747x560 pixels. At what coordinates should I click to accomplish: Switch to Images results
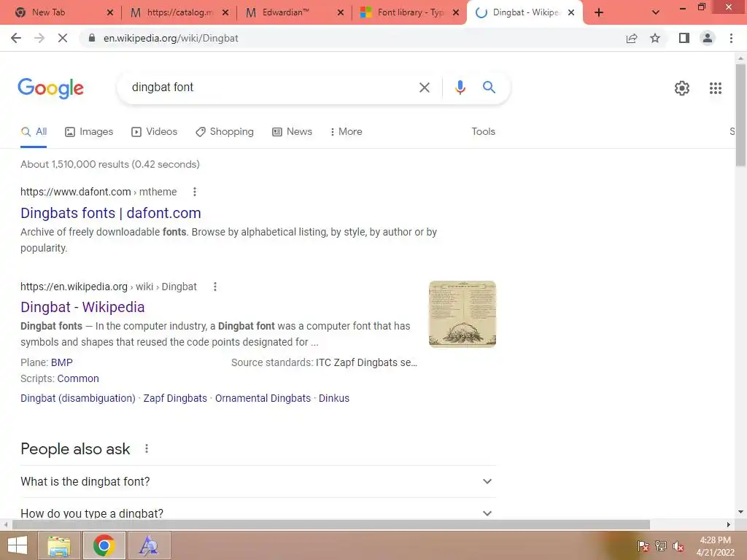pyautogui.click(x=89, y=132)
